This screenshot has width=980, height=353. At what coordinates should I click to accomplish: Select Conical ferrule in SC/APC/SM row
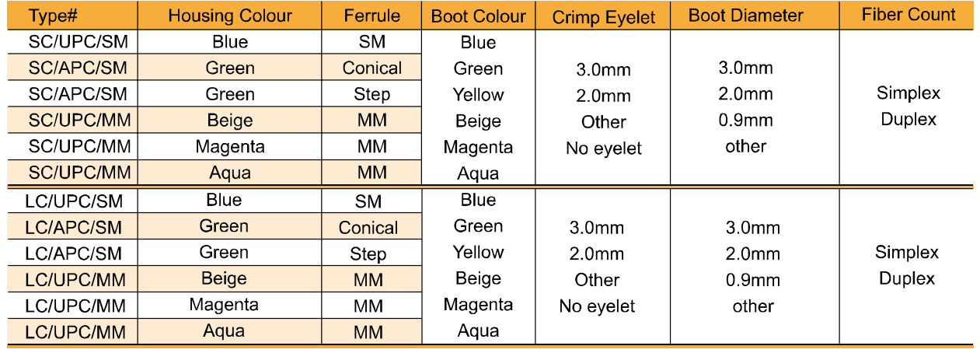(x=371, y=68)
